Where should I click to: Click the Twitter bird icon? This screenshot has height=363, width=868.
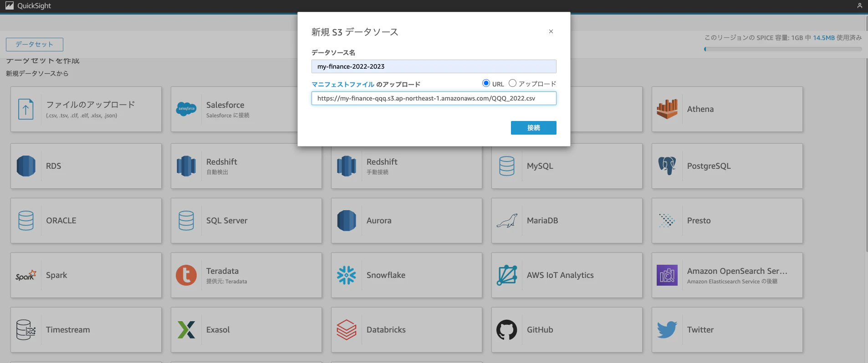point(667,330)
